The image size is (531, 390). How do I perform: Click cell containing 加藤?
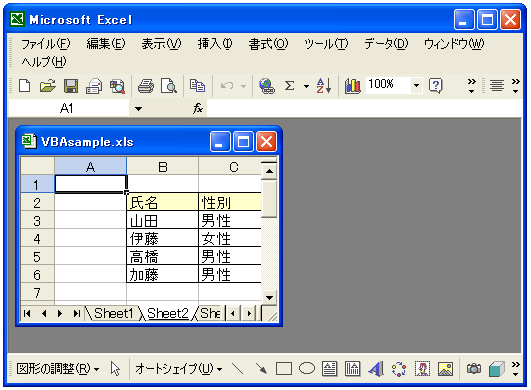[x=163, y=275]
